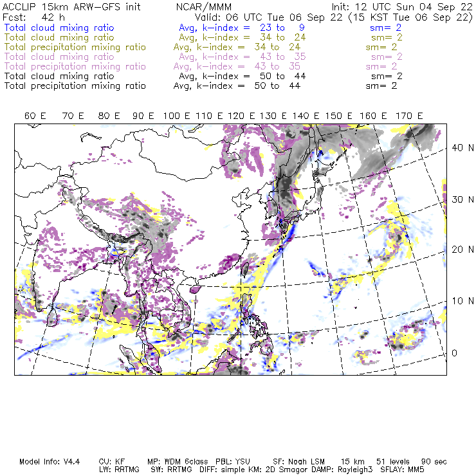The height and width of the screenshot is (476, 476).
Task: Click the 'ACCLIP 15km ARW-GFS init' title text
Action: [71, 6]
